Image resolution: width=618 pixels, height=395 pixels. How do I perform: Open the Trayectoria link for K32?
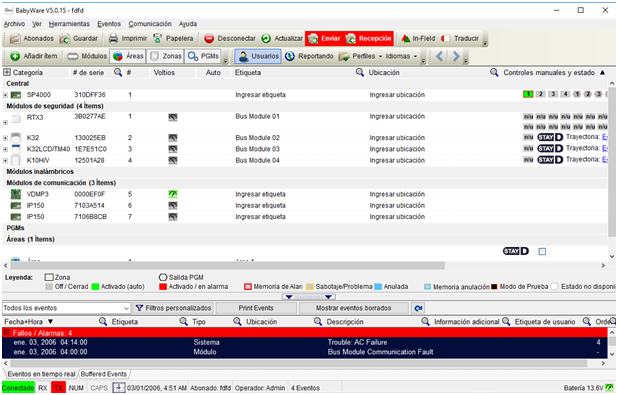[x=605, y=137]
